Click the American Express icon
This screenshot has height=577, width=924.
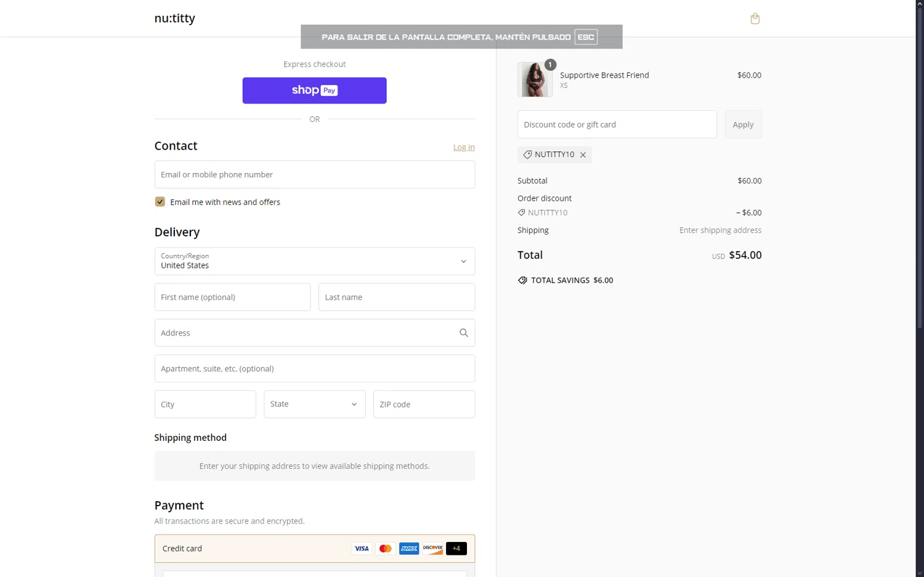[409, 548]
